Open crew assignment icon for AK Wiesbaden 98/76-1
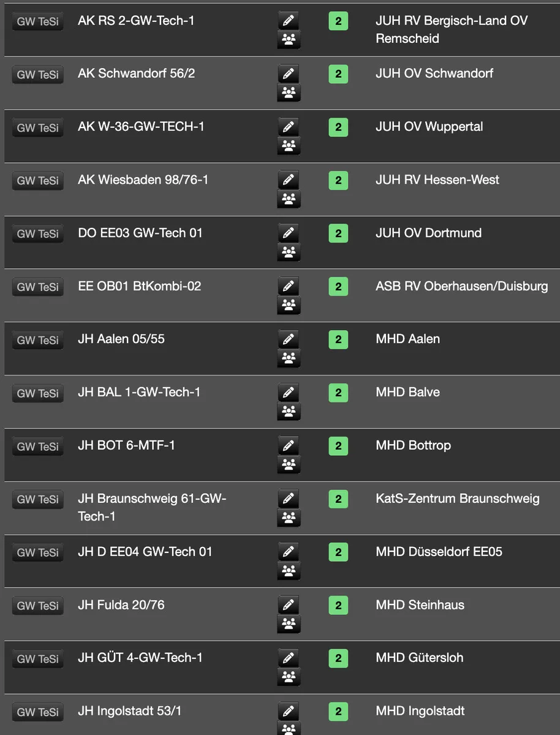 click(289, 200)
